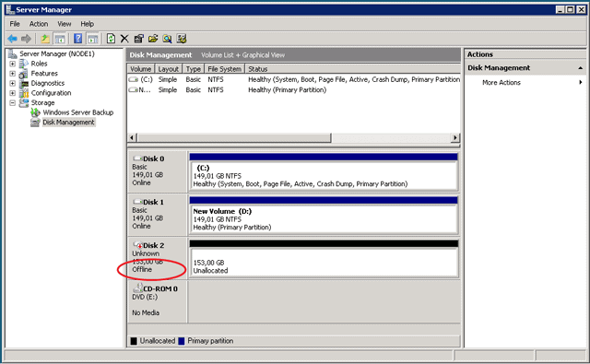Click the blue Back arrow in toolbar
This screenshot has width=590, height=364.
(x=12, y=39)
